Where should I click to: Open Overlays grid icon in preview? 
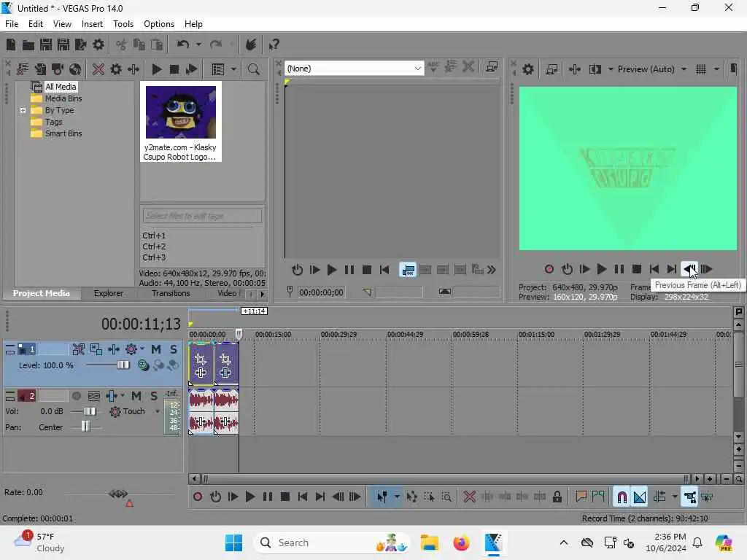(701, 69)
